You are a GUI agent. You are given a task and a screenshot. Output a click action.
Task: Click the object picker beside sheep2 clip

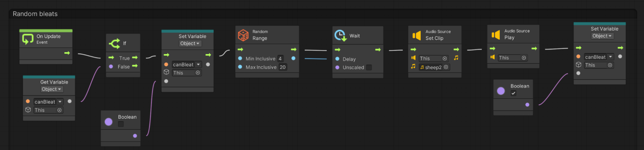coord(446,67)
